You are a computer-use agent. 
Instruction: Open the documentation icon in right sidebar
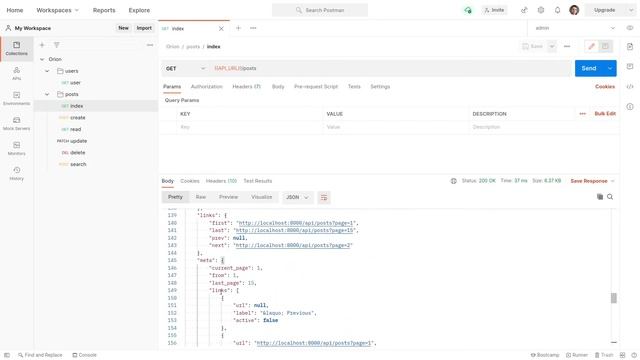pyautogui.click(x=630, y=47)
